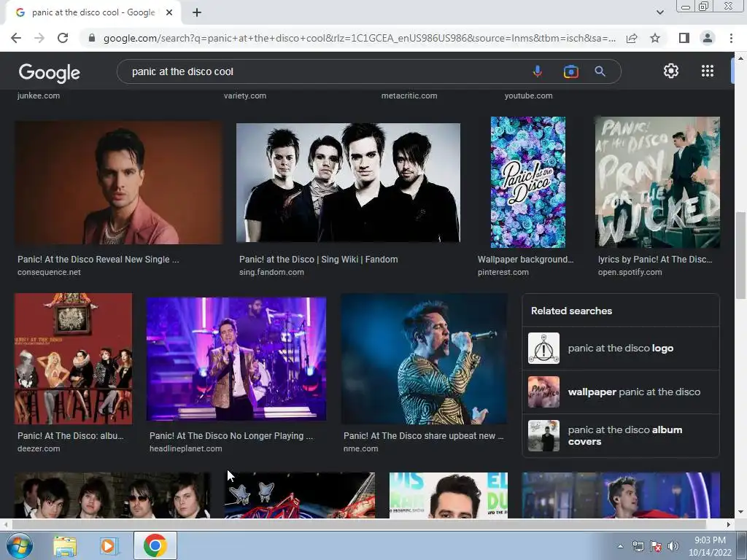The height and width of the screenshot is (560, 747).
Task: Show hidden tray icons arrow
Action: (620, 546)
